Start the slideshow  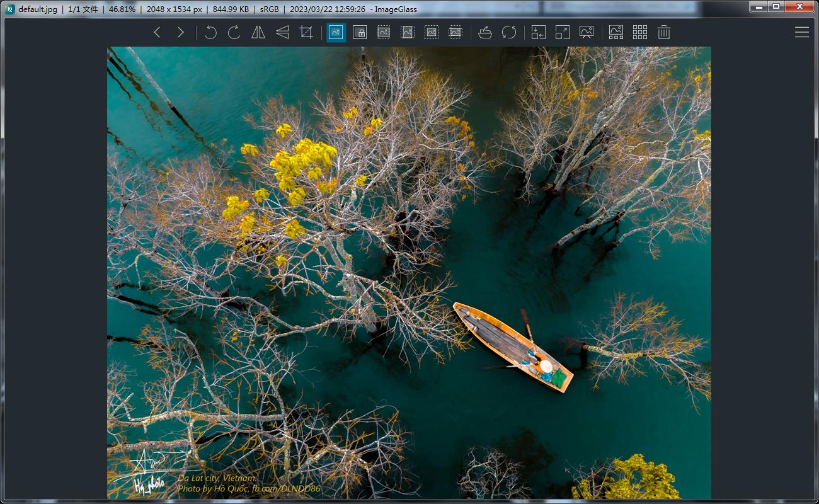point(587,32)
